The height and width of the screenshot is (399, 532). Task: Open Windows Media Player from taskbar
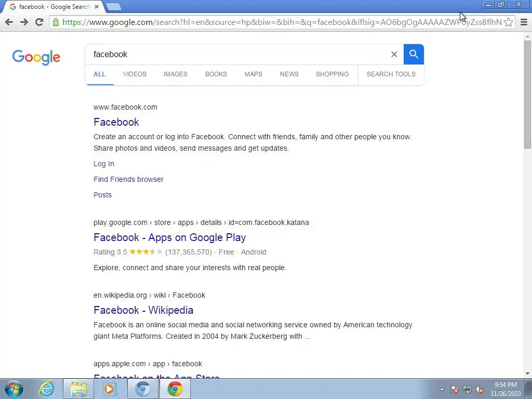click(110, 389)
